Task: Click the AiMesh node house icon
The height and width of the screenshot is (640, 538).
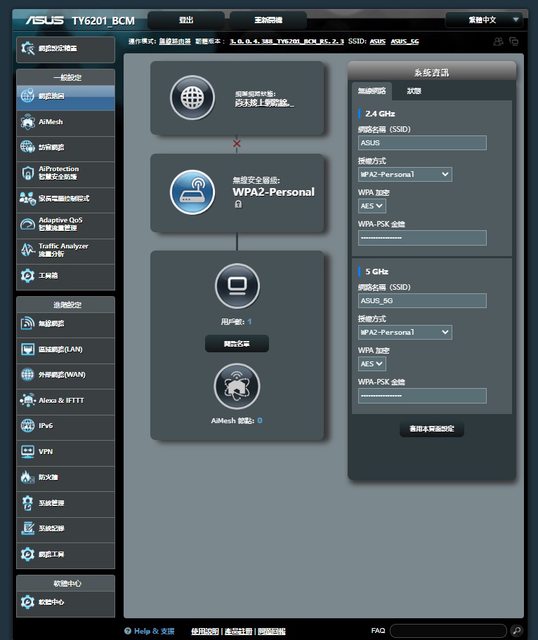Action: (237, 386)
